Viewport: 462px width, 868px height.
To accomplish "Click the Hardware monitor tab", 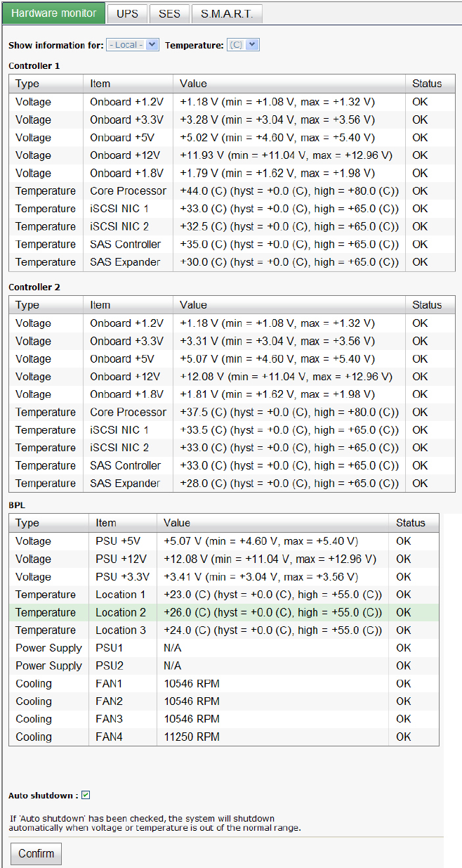I will pyautogui.click(x=54, y=13).
